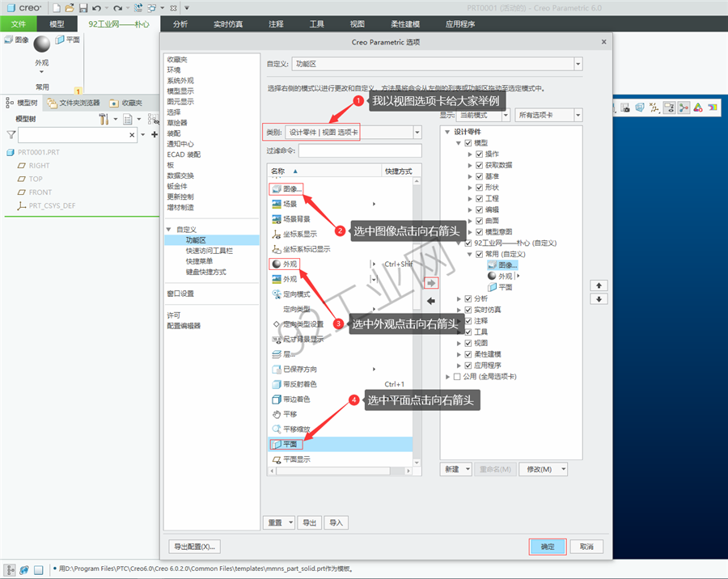Uncheck the 操作 group checkbox
This screenshot has height=579, width=728.
[x=479, y=154]
